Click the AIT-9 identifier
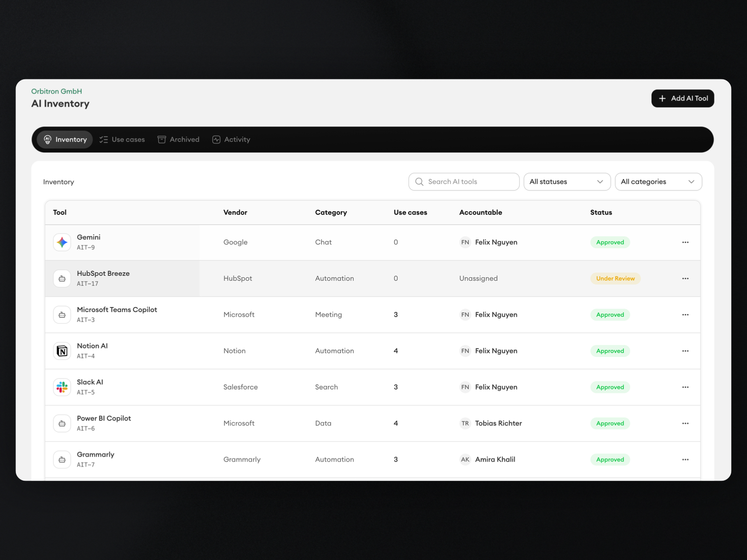Viewport: 747px width, 560px height. pyautogui.click(x=85, y=247)
